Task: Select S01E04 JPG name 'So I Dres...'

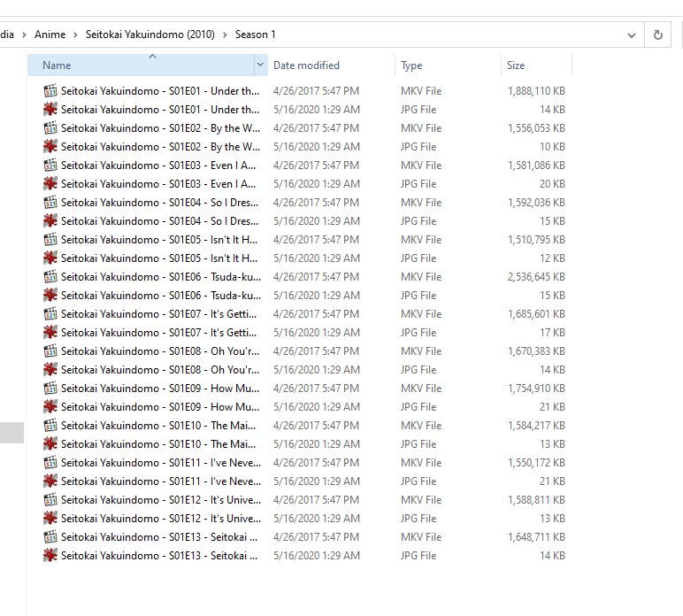Action: [159, 221]
